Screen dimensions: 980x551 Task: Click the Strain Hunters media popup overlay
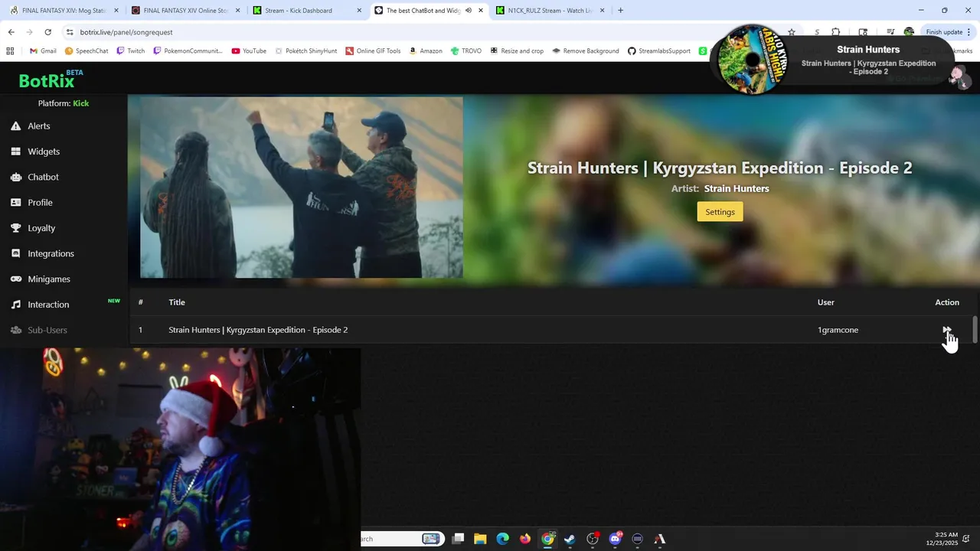[x=834, y=60]
